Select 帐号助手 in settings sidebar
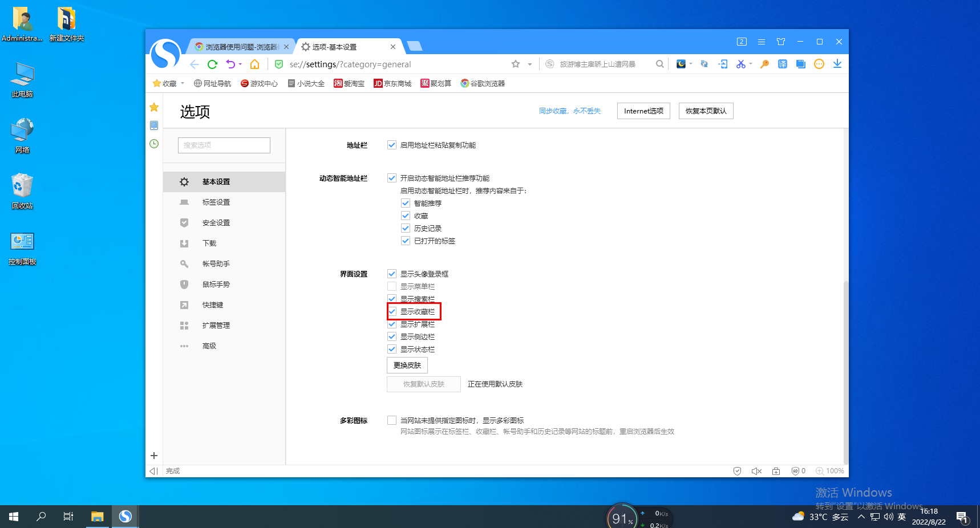 pos(224,264)
